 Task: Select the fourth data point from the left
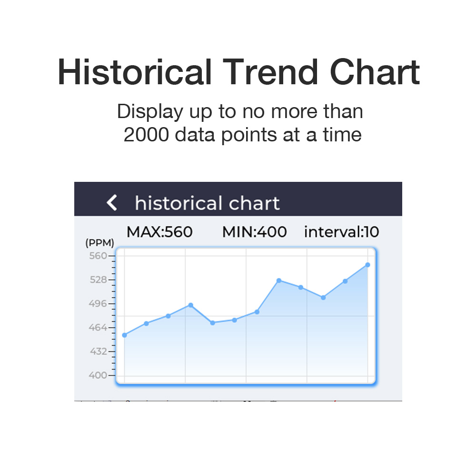click(190, 305)
